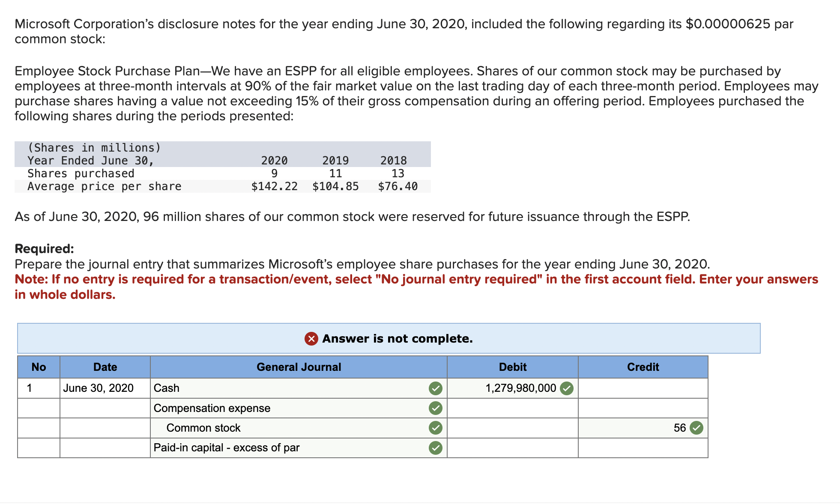Viewport: 840px width, 504px height.
Task: Click the 'Shares purchased' row label
Action: (x=81, y=173)
